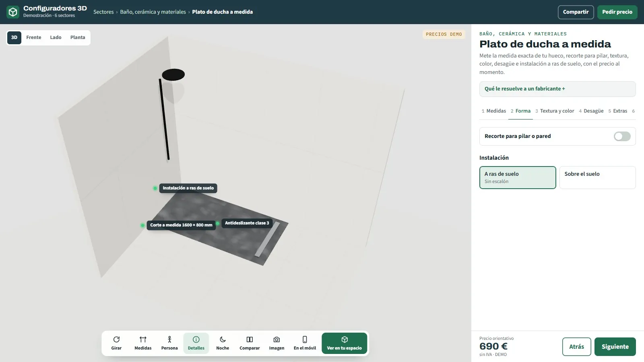The height and width of the screenshot is (362, 644).
Task: Open step 5 Extras
Action: [x=617, y=111]
